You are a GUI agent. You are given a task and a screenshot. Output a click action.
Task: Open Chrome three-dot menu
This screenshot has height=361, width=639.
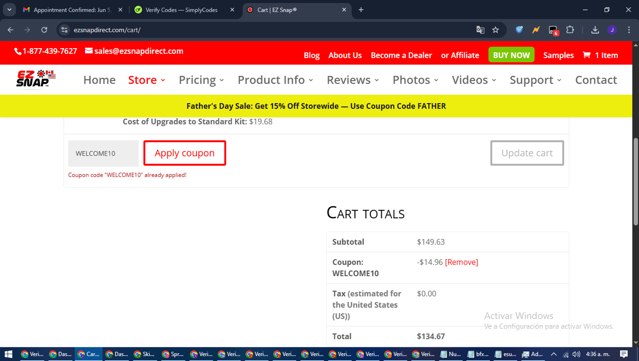click(629, 30)
